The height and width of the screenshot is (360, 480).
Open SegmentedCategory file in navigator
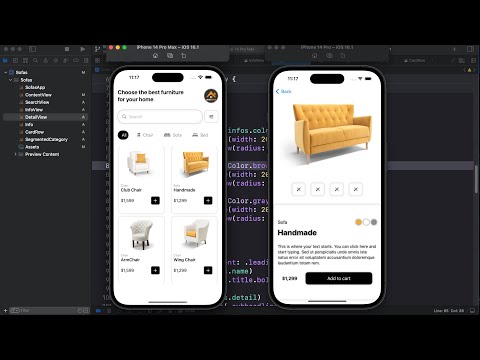[x=46, y=139]
